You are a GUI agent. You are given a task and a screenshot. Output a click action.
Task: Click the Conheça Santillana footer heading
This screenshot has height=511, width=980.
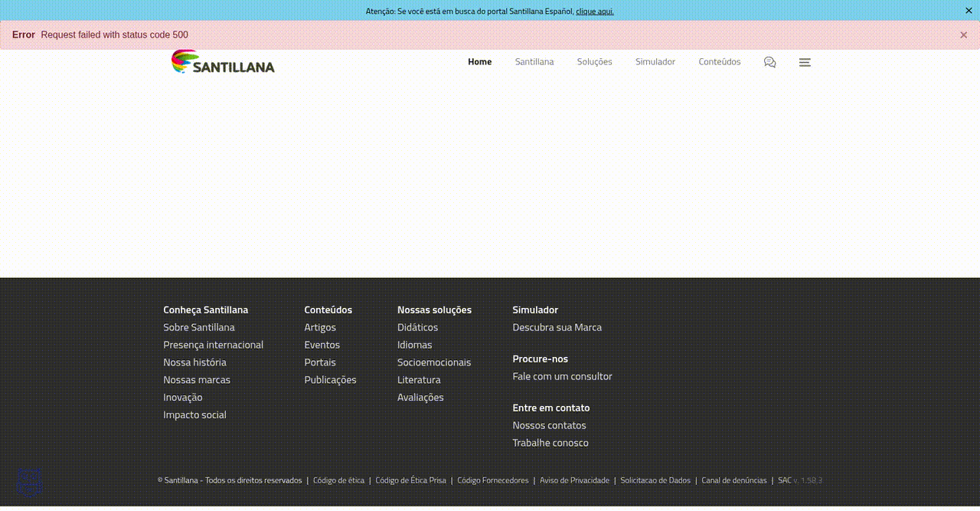[206, 310]
